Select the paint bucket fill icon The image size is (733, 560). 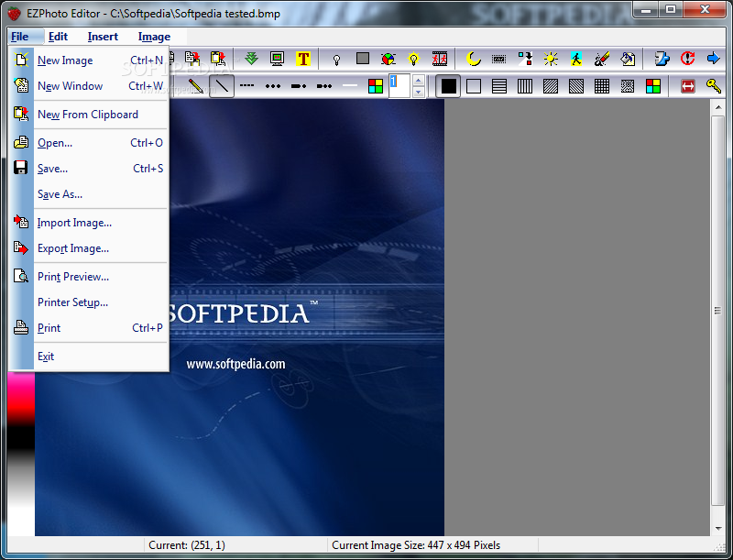628,59
